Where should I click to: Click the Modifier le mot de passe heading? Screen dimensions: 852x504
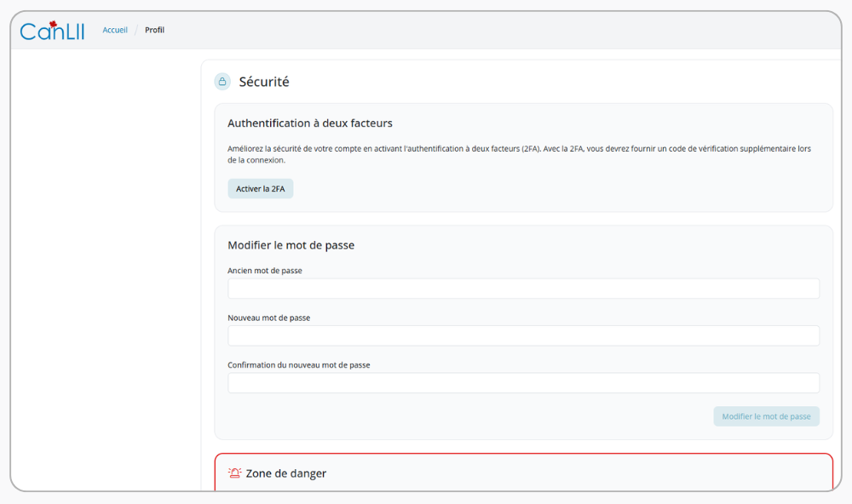291,245
